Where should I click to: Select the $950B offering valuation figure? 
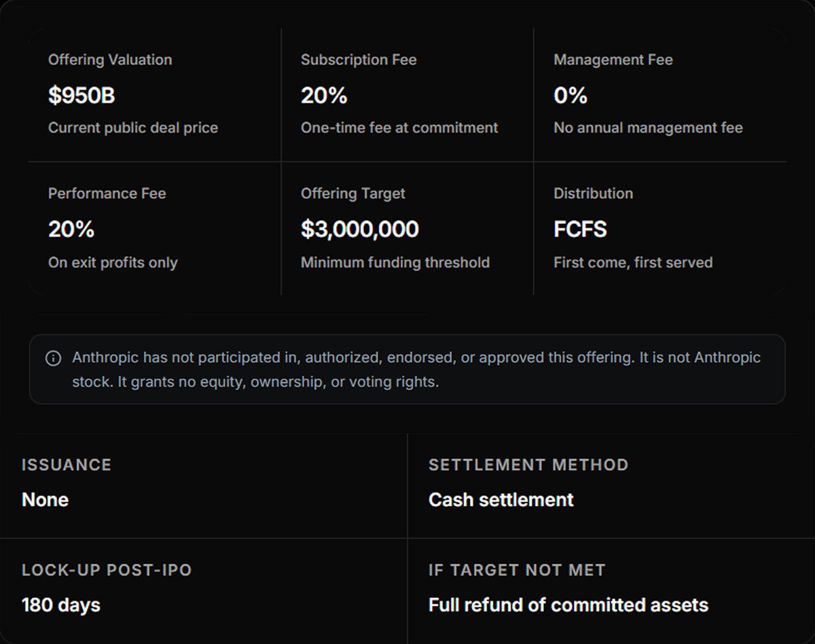click(81, 96)
